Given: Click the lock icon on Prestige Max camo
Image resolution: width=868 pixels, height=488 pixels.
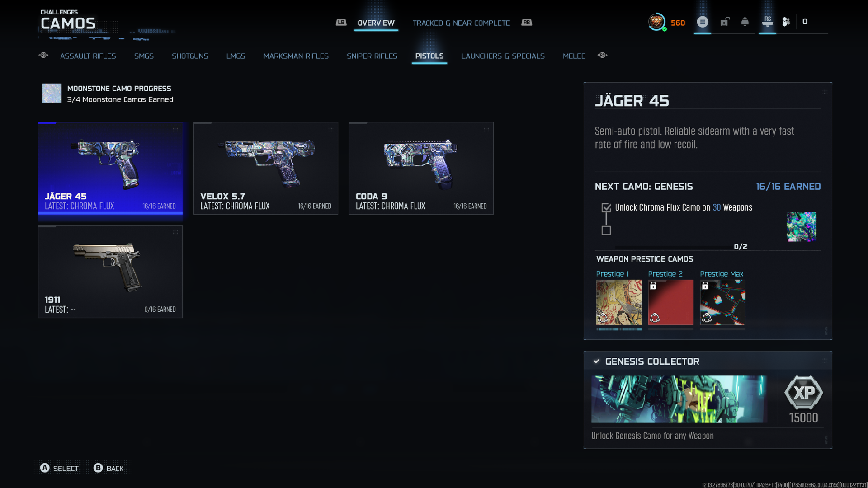Looking at the screenshot, I should 705,286.
